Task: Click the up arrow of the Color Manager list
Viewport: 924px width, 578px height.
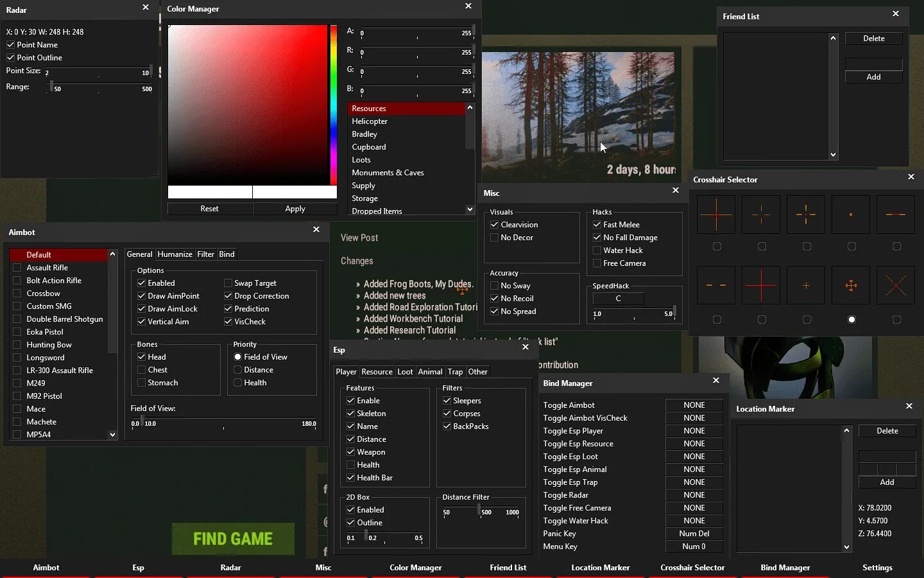Action: [470, 108]
